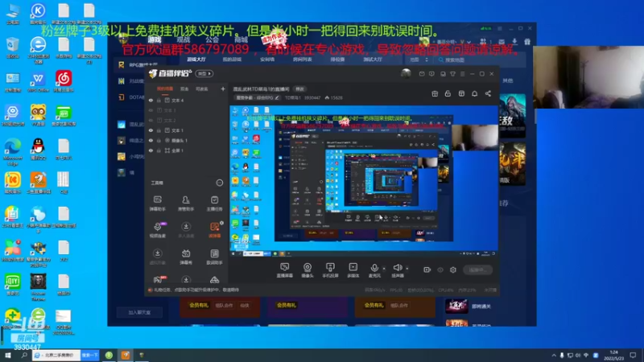Open the mode dropdown beside 直播伴侣 logo
The image size is (644, 362).
pyautogui.click(x=204, y=73)
